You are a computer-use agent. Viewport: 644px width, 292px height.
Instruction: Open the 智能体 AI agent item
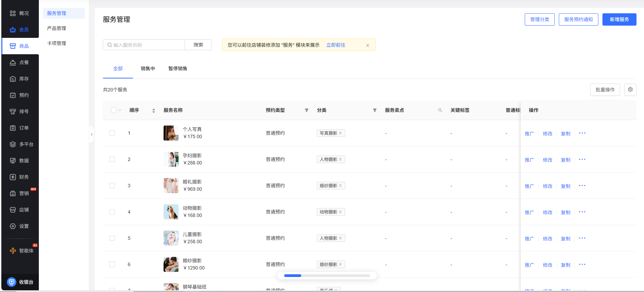(20, 251)
